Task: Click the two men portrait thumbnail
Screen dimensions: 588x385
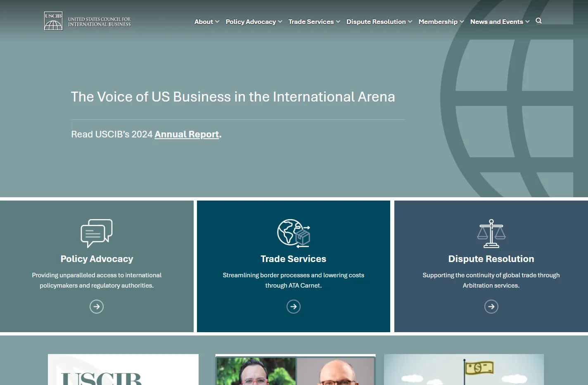Action: click(x=296, y=369)
